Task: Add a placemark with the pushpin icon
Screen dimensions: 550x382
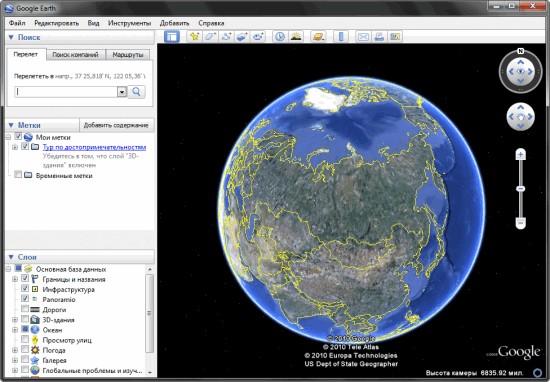Action: [194, 36]
